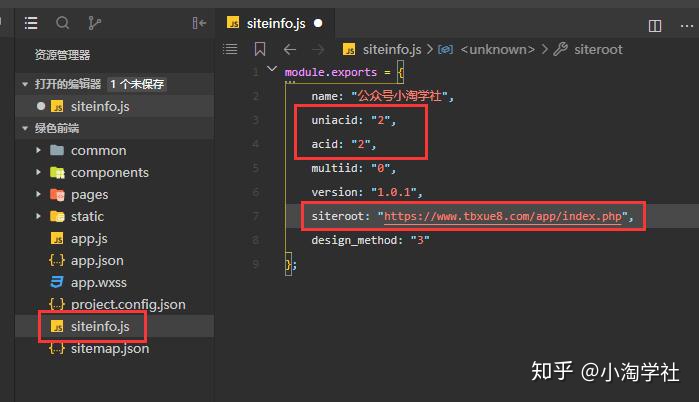Open the editor more actions ellipsis

click(x=684, y=25)
